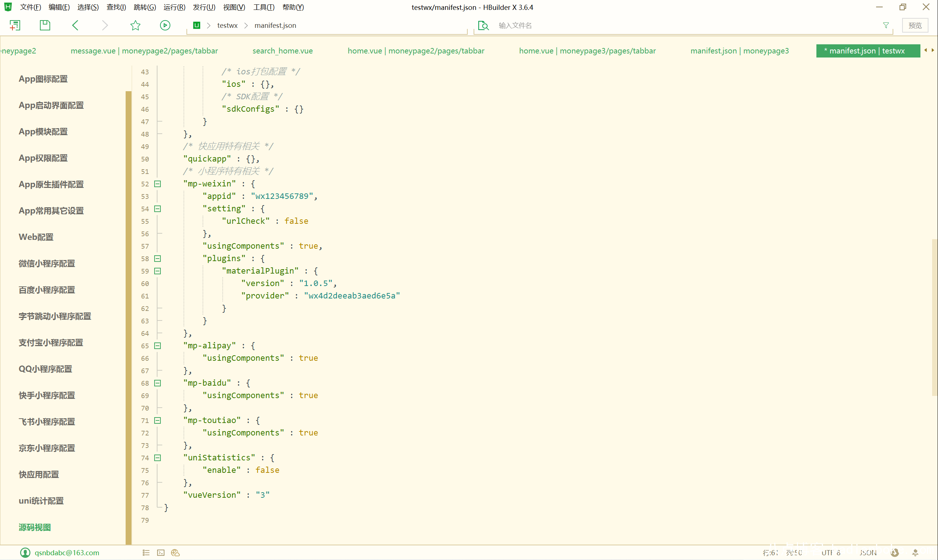Open the 工具(T) menu

pos(264,7)
